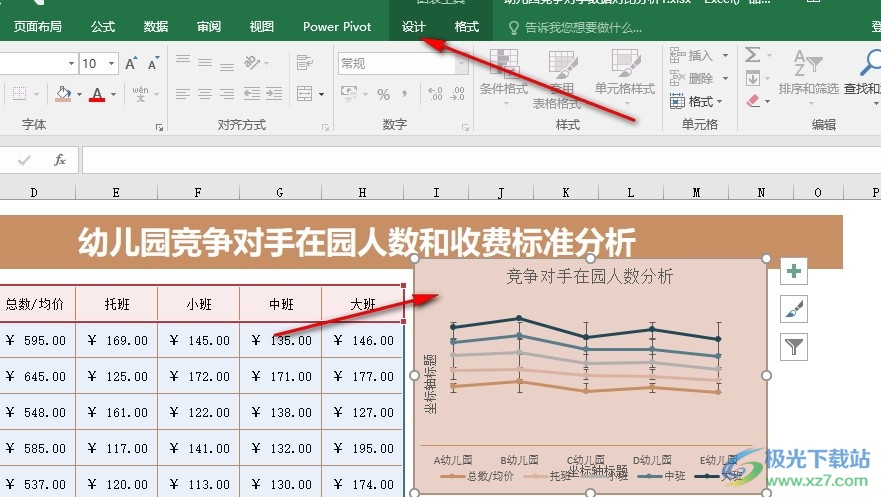Screen dimensions: 881x497
Task: Open the chart elements plus button
Action: pos(794,272)
